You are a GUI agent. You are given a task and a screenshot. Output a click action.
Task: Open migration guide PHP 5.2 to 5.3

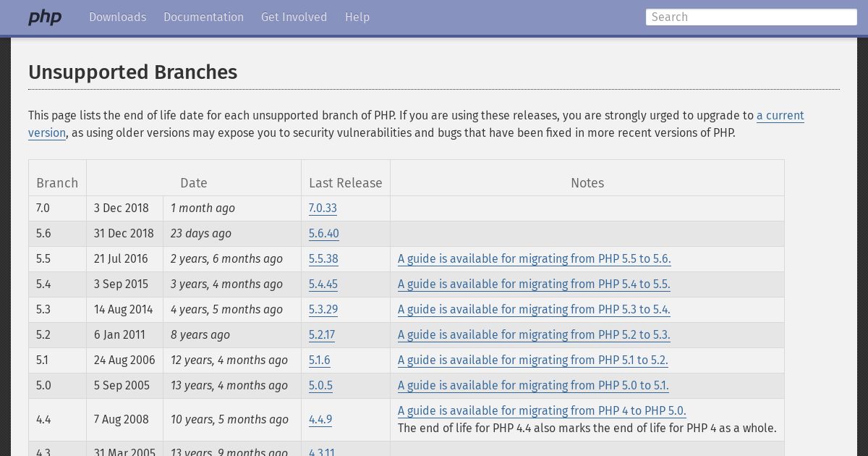[534, 335]
